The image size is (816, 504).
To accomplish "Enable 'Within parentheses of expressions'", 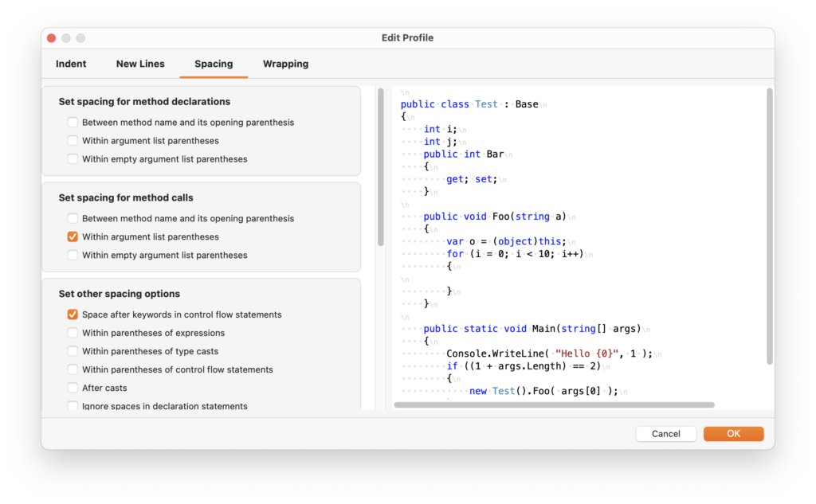I will click(73, 333).
